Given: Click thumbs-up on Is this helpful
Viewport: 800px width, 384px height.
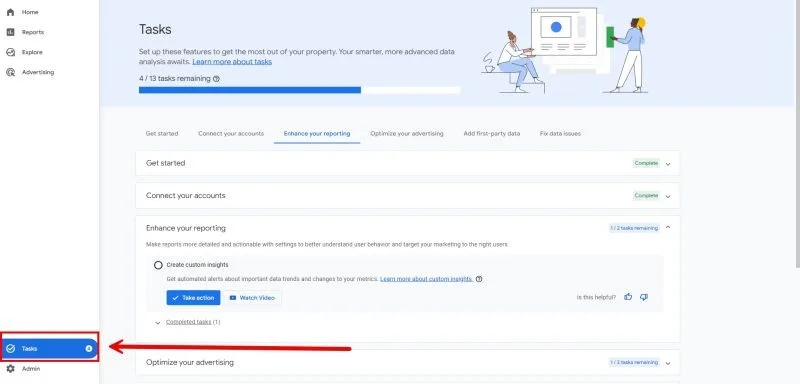Looking at the screenshot, I should [628, 297].
